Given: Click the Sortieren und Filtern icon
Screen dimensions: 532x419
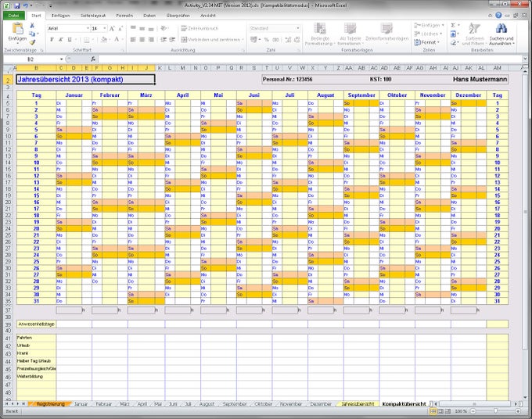Looking at the screenshot, I should point(474,28).
